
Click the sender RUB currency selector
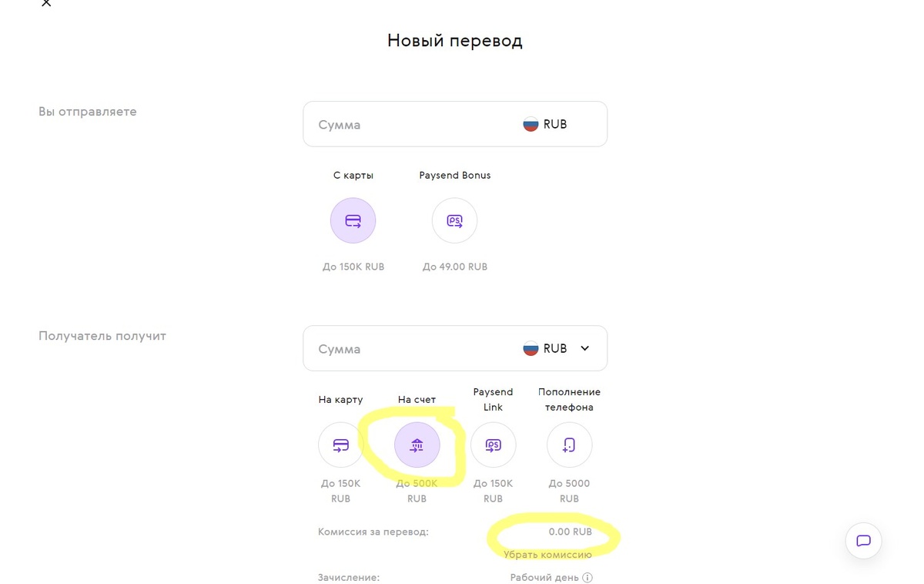coord(545,124)
